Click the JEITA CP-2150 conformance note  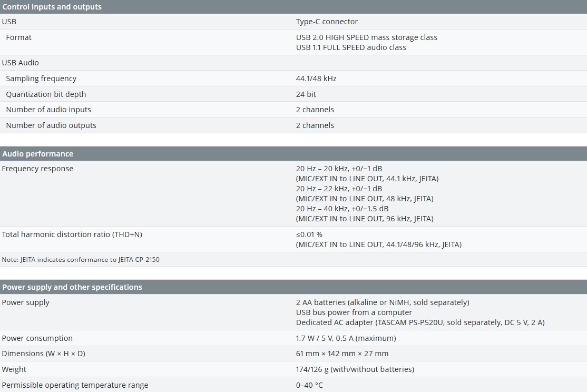[81, 260]
